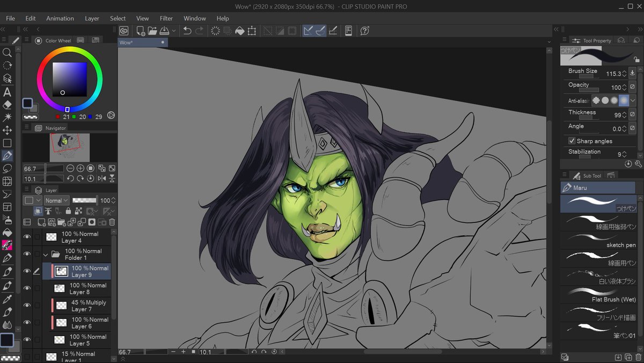Hide Layer 8 using eye icon

[x=27, y=288]
